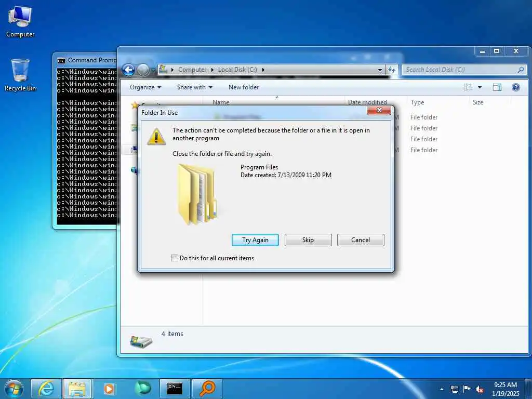532x399 pixels.
Task: Click the muted volume tray icon
Action: pyautogui.click(x=480, y=389)
